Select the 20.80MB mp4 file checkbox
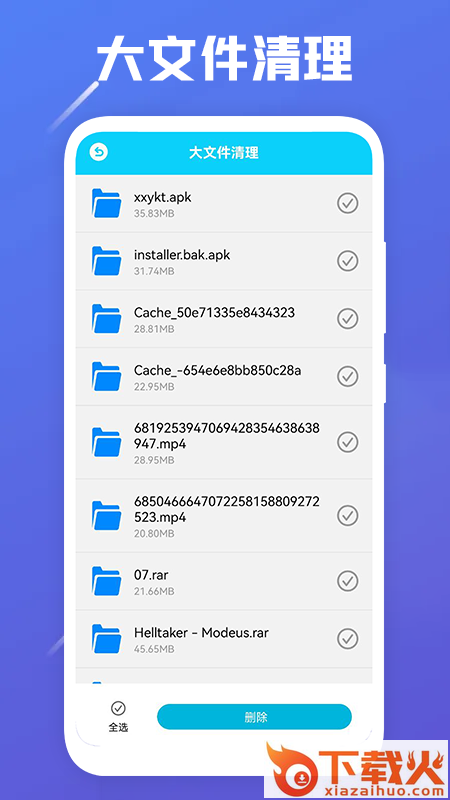 click(x=347, y=515)
